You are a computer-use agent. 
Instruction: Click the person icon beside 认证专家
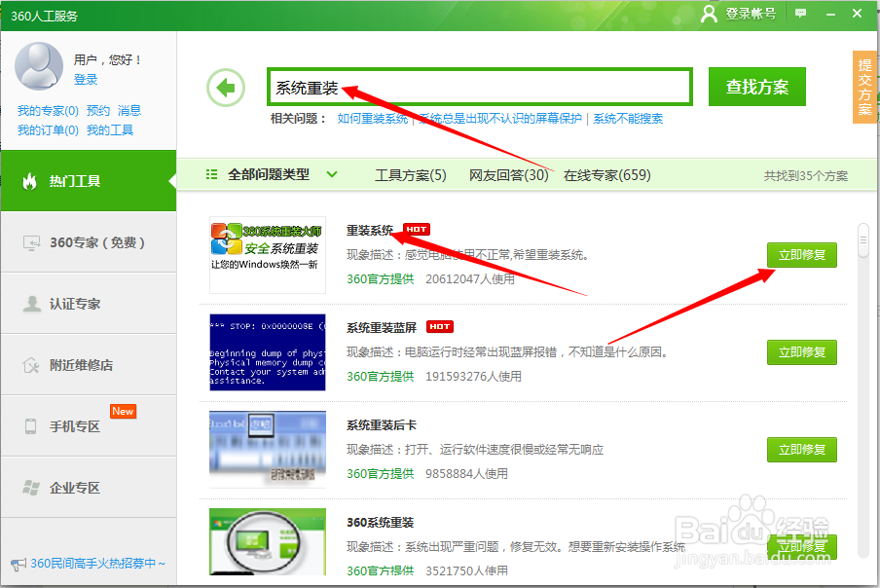point(31,304)
